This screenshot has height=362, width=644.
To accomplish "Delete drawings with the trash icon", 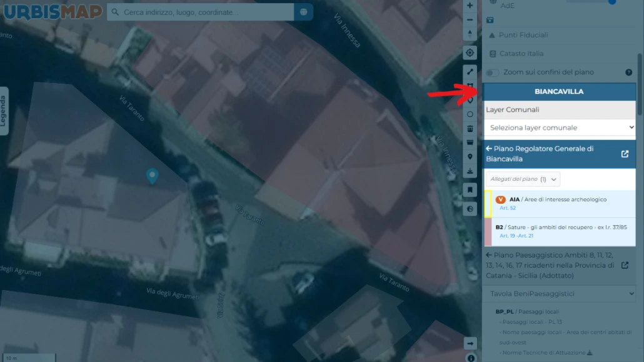I will tap(470, 129).
